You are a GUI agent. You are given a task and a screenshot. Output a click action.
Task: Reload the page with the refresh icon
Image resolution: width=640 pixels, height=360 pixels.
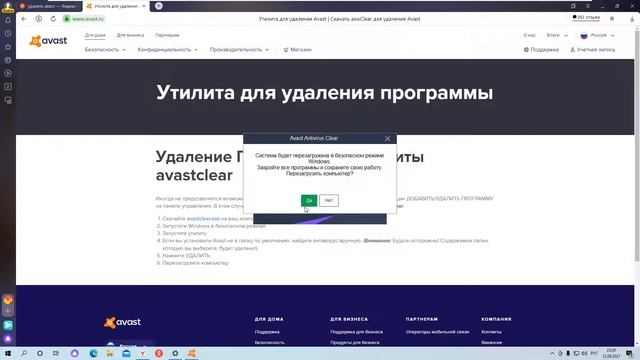point(53,19)
